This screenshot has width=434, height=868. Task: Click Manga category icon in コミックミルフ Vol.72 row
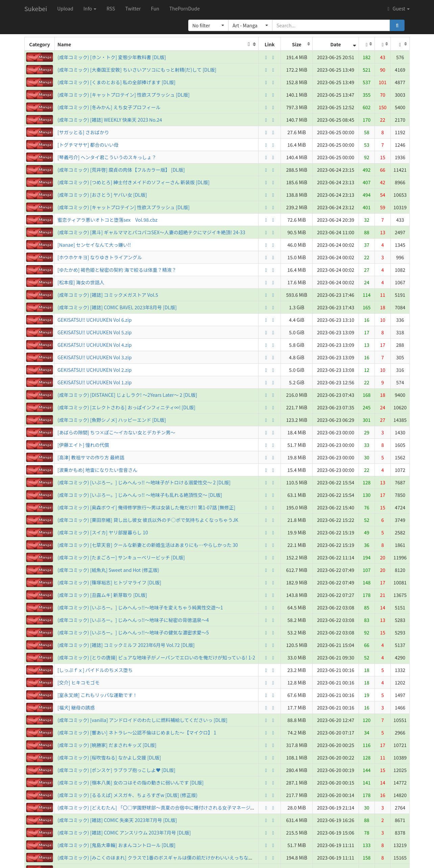40,645
